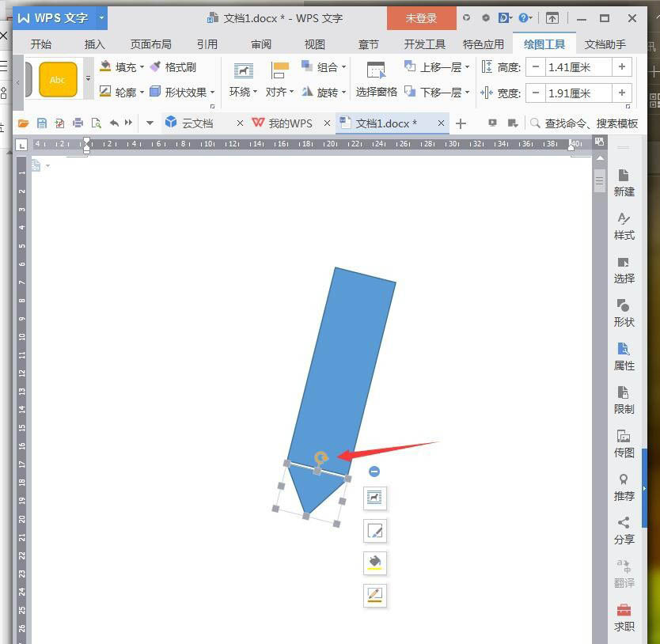Increase the 高度 height value
This screenshot has height=644, width=660.
(622, 67)
